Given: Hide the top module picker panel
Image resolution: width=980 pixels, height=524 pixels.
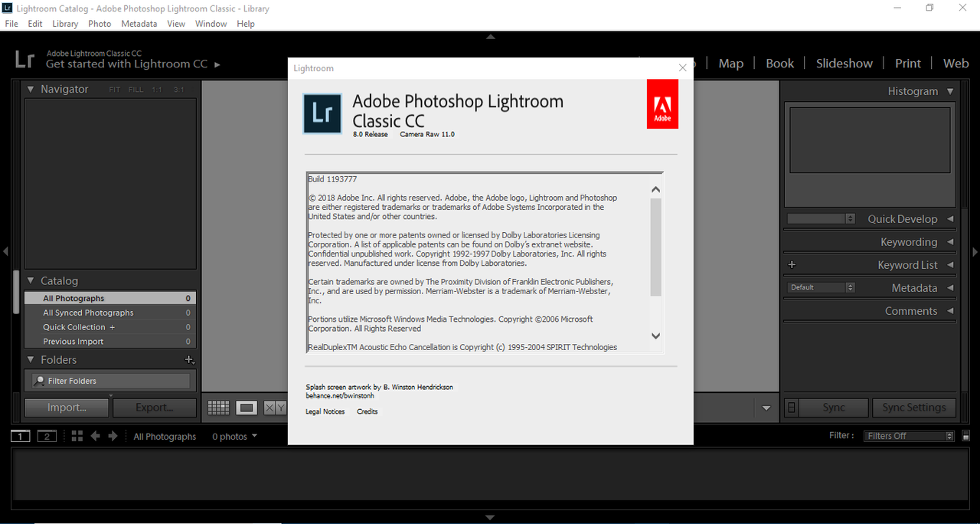Looking at the screenshot, I should [x=490, y=36].
